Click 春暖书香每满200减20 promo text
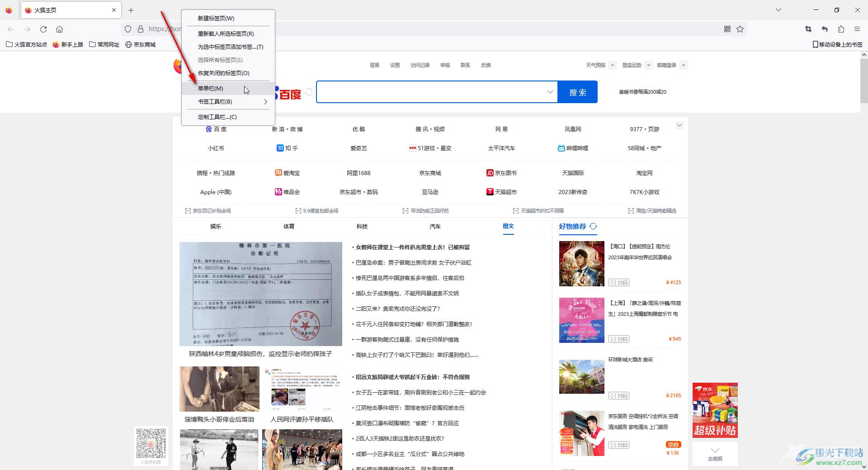This screenshot has width=868, height=470. 642,92
